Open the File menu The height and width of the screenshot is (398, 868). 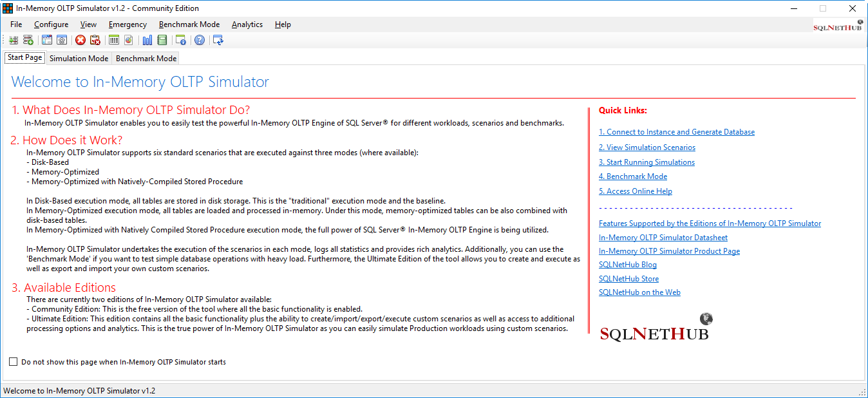(16, 24)
